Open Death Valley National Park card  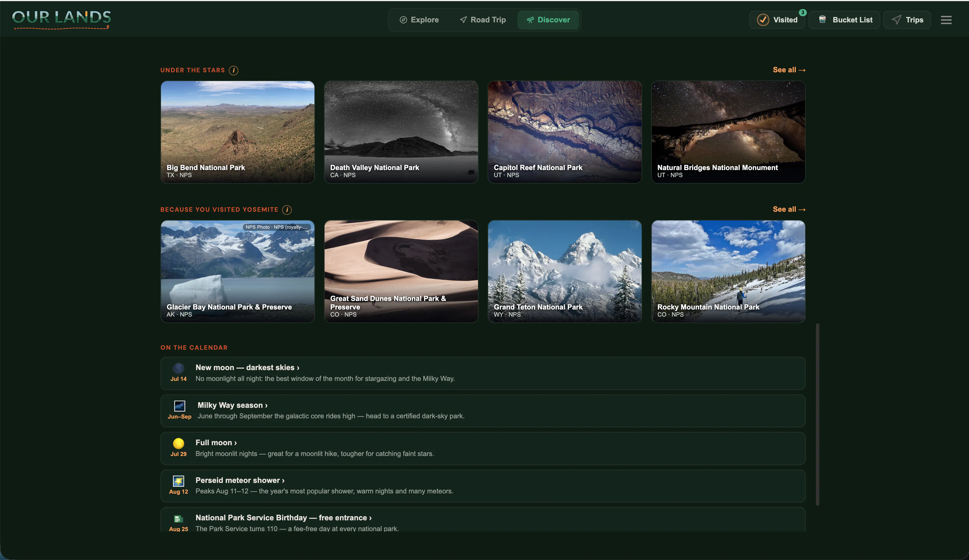[401, 132]
